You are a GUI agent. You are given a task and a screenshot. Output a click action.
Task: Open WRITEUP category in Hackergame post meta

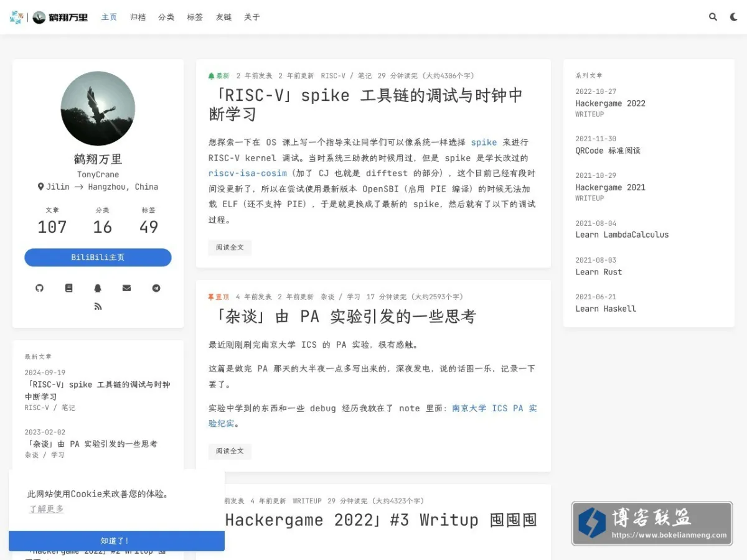click(x=307, y=501)
